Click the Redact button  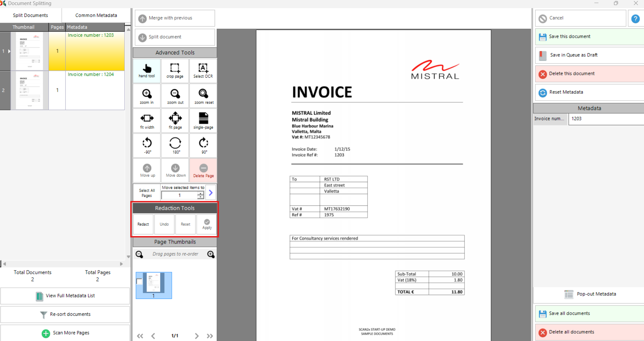pyautogui.click(x=143, y=224)
